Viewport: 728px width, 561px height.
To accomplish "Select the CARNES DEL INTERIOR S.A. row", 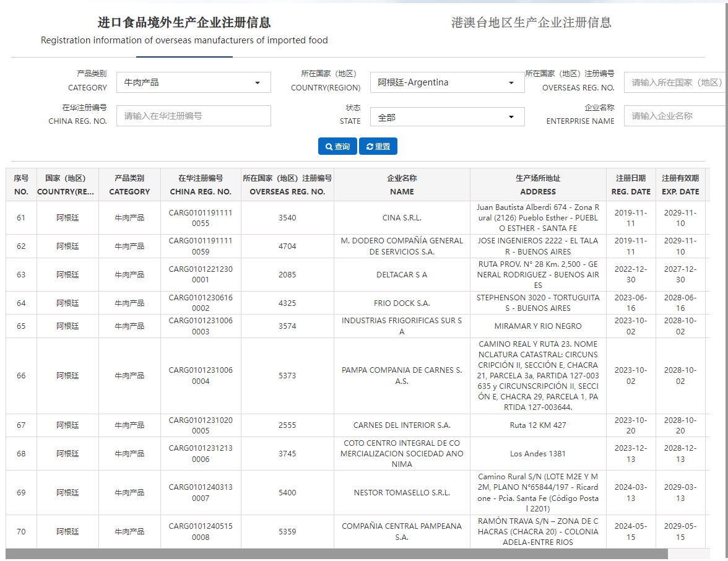I will 402,425.
